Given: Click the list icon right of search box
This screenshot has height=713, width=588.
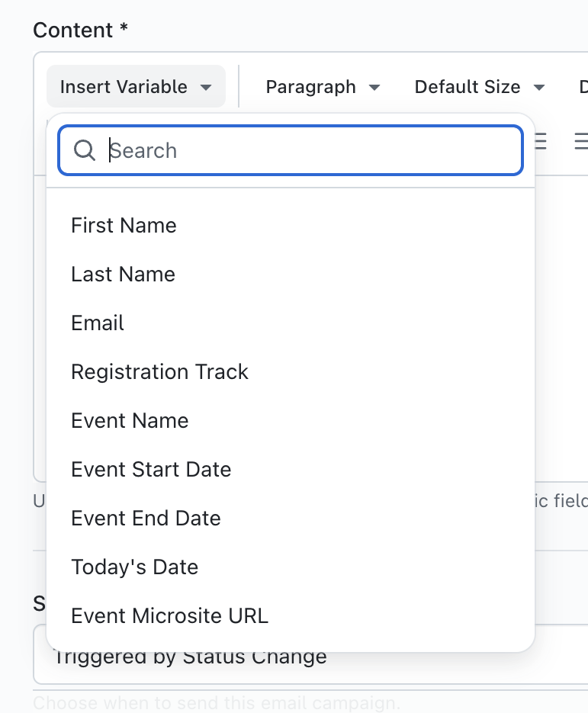Looking at the screenshot, I should tap(542, 142).
